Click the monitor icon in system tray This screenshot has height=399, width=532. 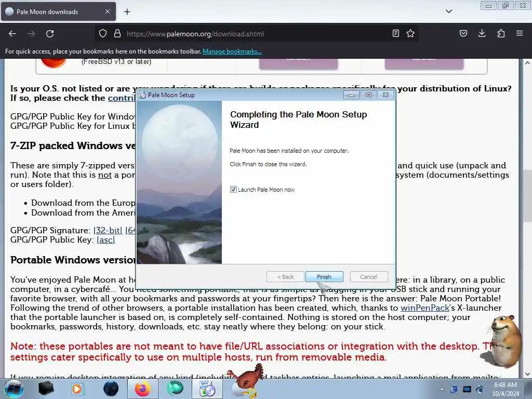[x=467, y=389]
